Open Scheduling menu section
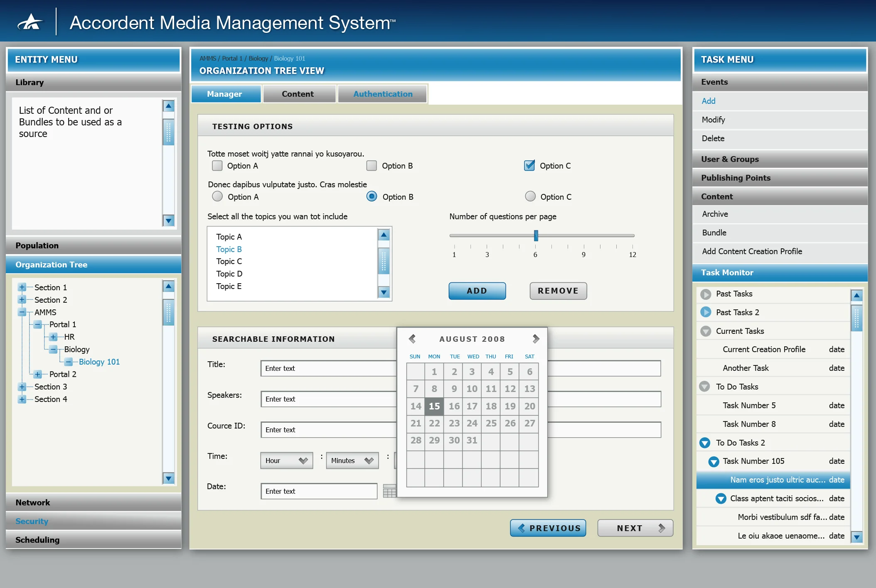This screenshot has width=876, height=588. [94, 540]
